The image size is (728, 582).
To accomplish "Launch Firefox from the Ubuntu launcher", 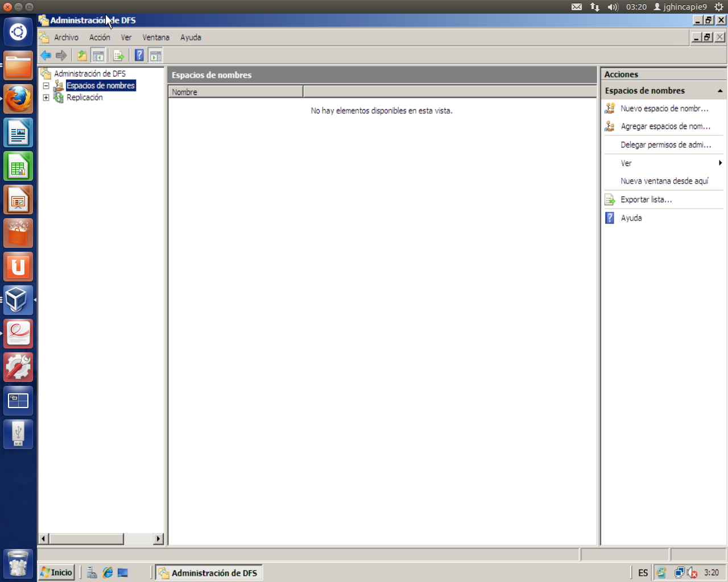I will (18, 99).
